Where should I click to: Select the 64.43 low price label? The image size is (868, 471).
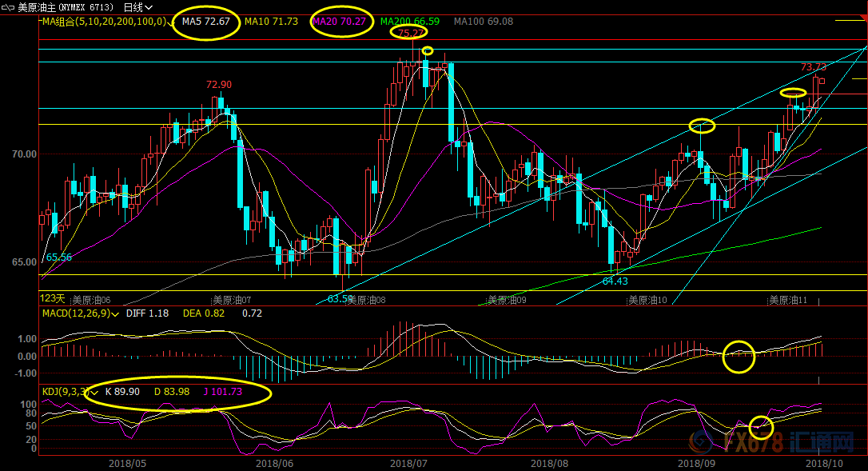615,281
